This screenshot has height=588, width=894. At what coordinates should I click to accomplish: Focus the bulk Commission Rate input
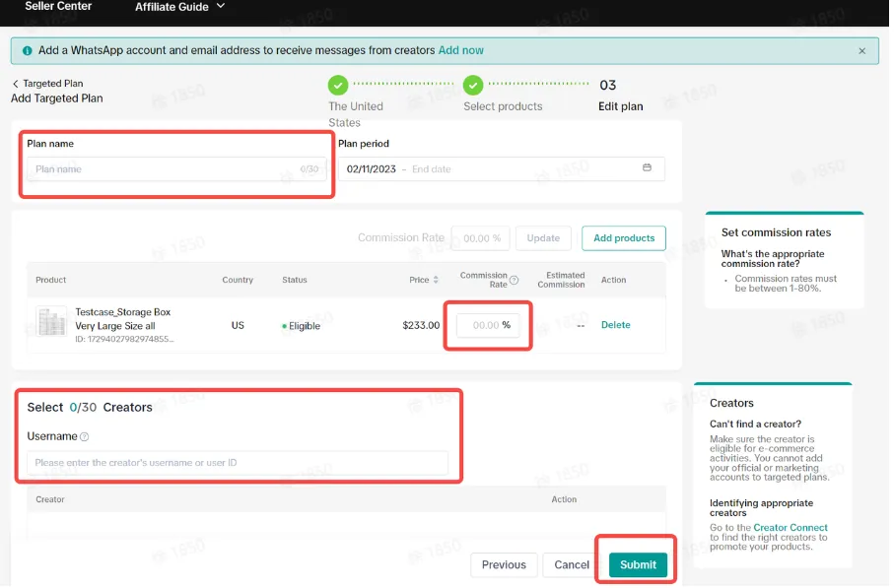point(480,238)
